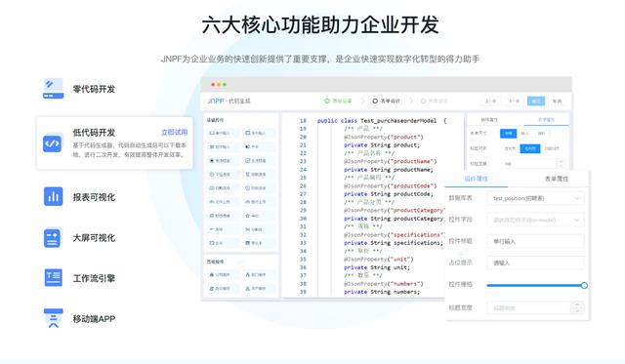
Task: Go to the 基础设置 step in the header
Action: pyautogui.click(x=339, y=101)
